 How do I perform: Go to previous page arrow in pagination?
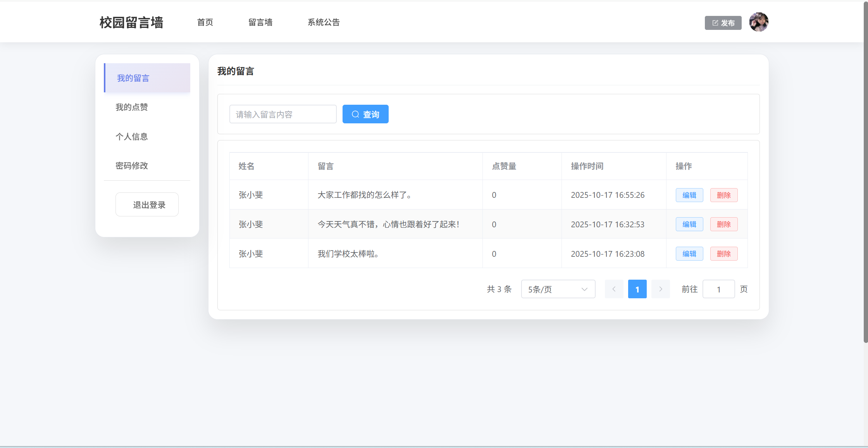[x=614, y=289]
